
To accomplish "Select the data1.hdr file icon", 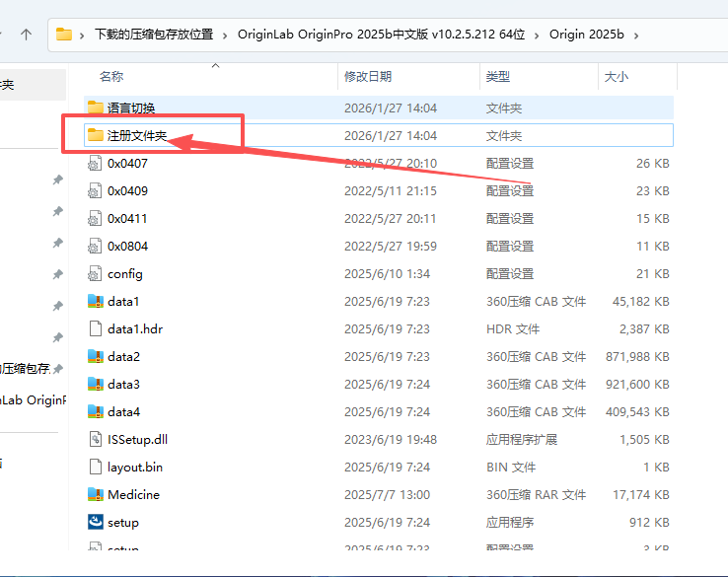I will click(x=95, y=328).
